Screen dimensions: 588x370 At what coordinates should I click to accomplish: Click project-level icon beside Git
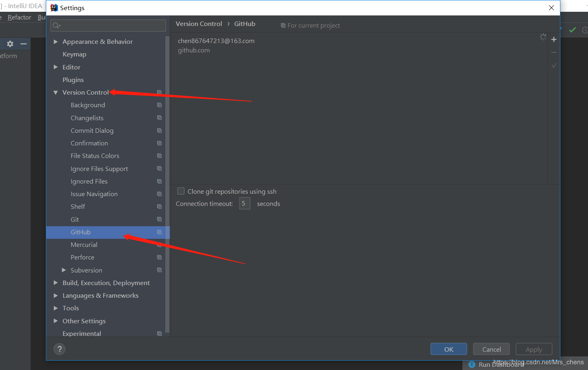pos(159,219)
